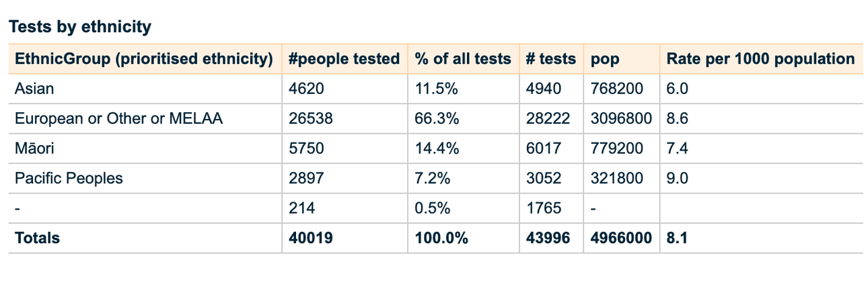868x289 pixels.
Task: Select the # tests column header
Action: tap(550, 59)
